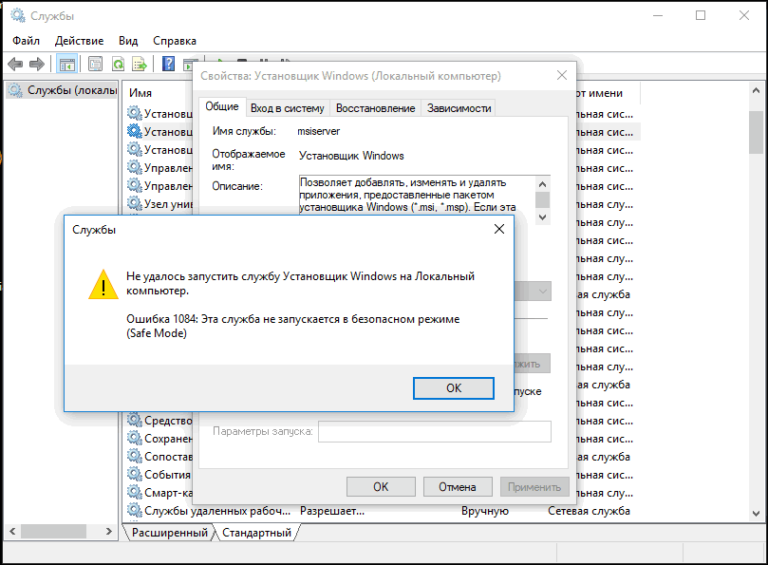
Task: Click the gear icon of second Управлен row
Action: 134,186
